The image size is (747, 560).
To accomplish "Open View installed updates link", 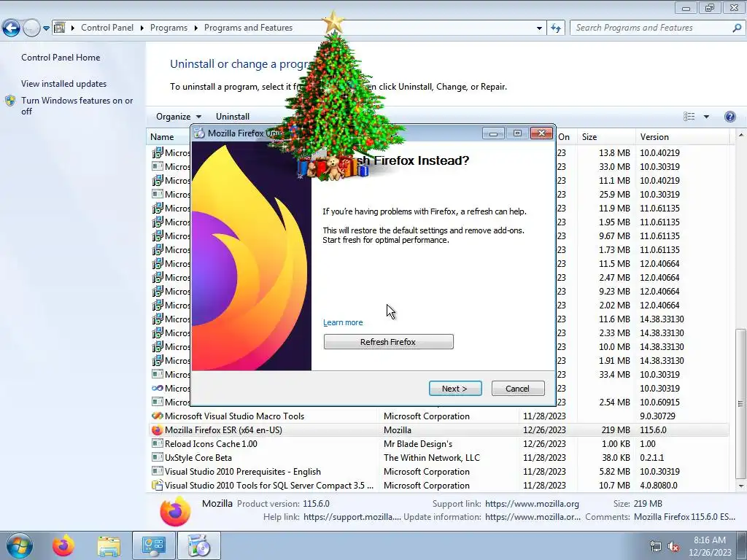I will [x=64, y=83].
